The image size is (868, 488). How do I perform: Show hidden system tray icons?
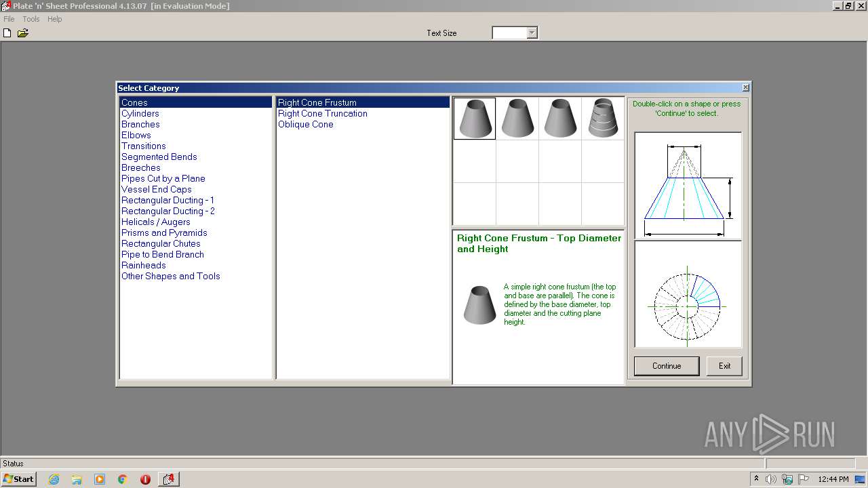pyautogui.click(x=756, y=479)
